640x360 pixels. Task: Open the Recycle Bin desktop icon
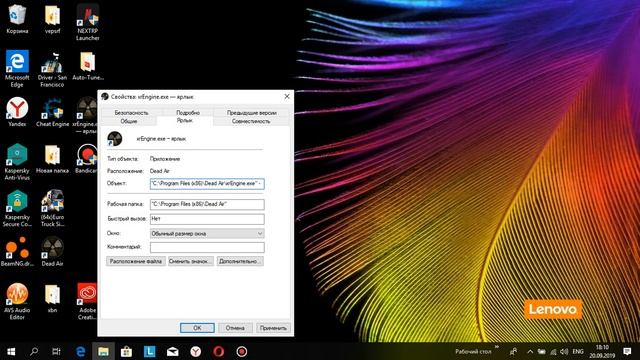pyautogui.click(x=17, y=19)
